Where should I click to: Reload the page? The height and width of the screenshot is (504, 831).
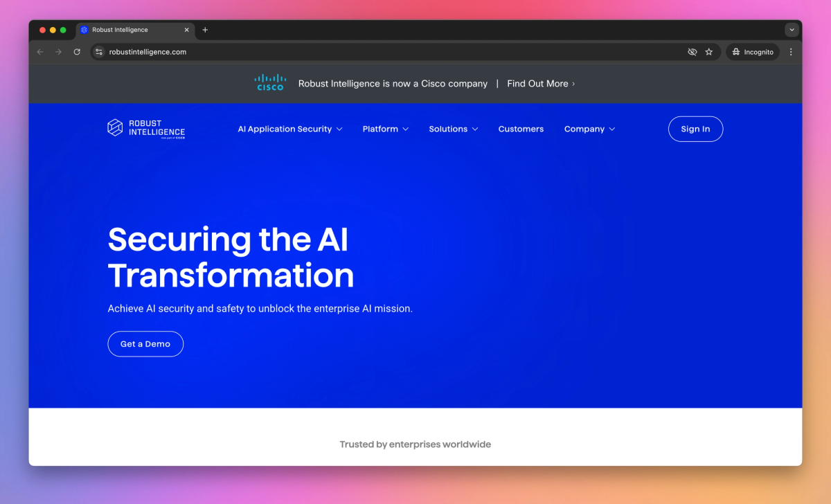pos(77,52)
